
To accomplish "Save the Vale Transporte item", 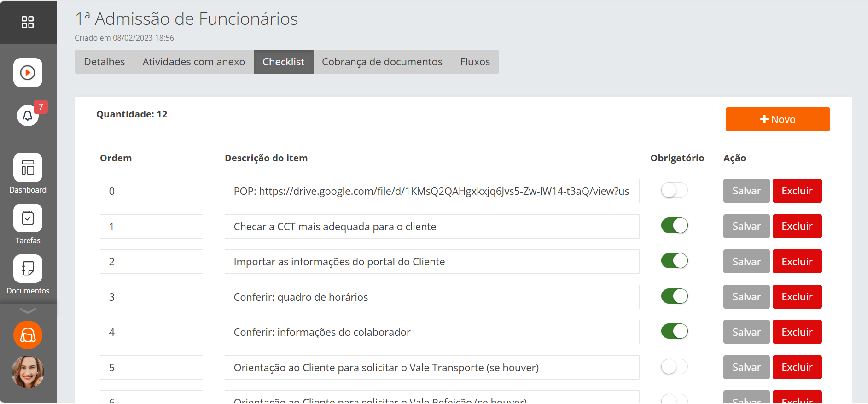I will coord(746,367).
